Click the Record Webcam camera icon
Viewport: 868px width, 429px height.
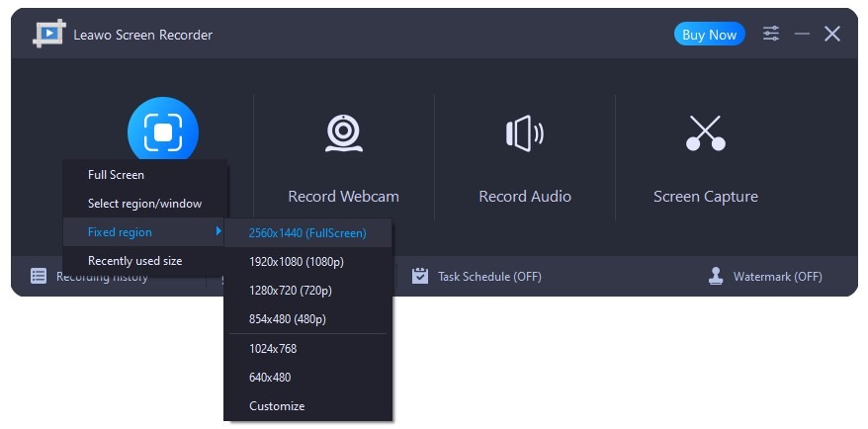coord(344,133)
